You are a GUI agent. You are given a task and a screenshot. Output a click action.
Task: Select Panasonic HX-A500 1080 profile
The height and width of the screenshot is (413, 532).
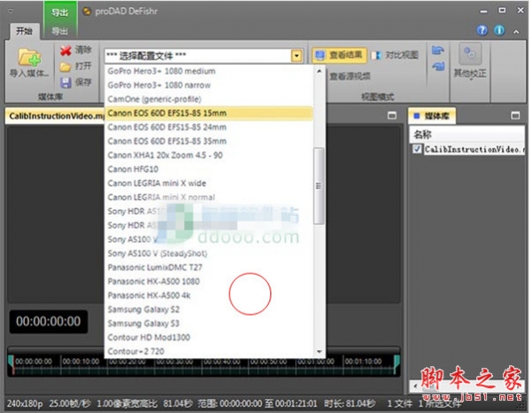tap(208, 281)
